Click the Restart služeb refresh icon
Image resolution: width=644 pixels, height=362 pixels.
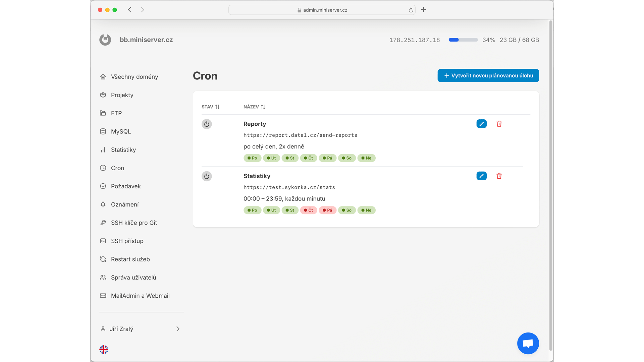coord(103,259)
